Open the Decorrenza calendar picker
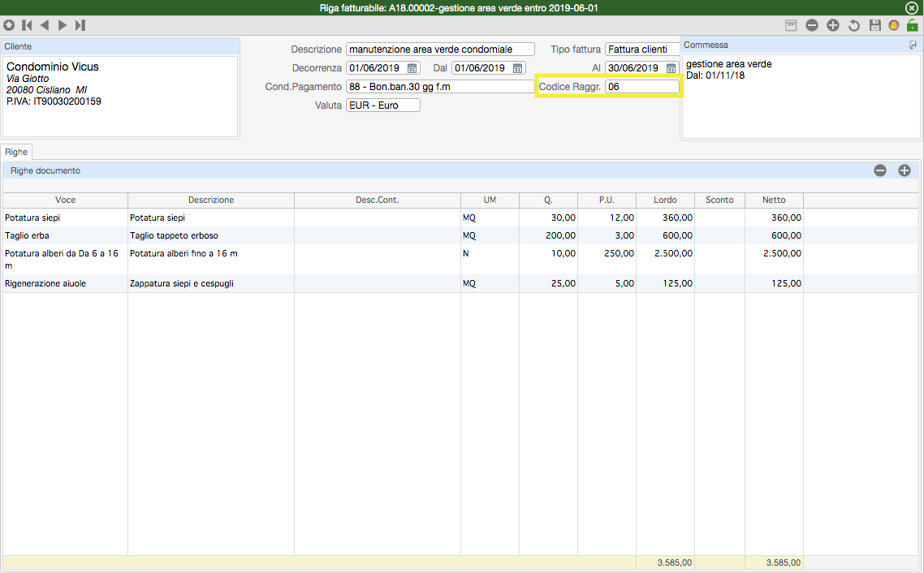This screenshot has height=573, width=924. (412, 68)
